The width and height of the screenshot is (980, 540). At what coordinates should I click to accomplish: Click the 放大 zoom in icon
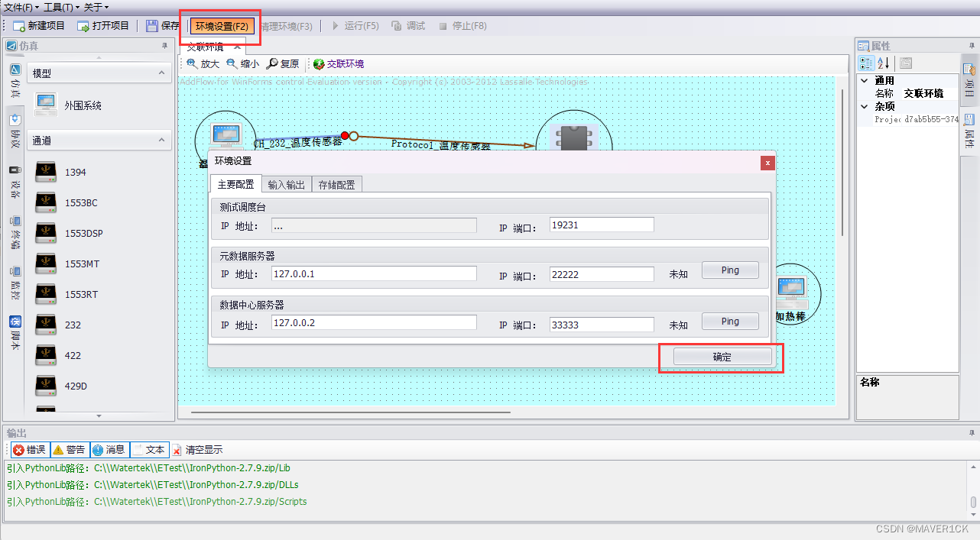(x=192, y=64)
